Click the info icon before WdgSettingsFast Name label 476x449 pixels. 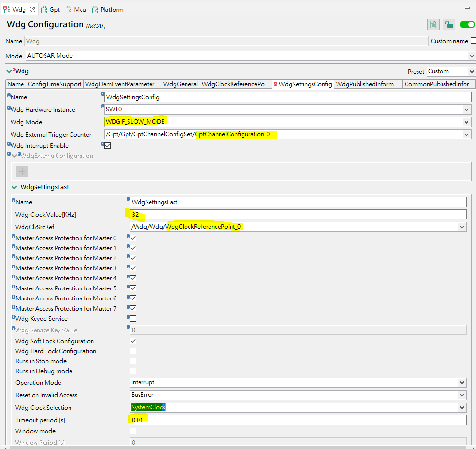pos(13,200)
